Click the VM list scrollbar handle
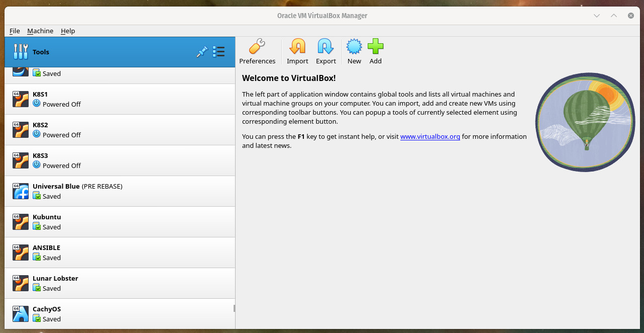644x333 pixels. [234, 308]
